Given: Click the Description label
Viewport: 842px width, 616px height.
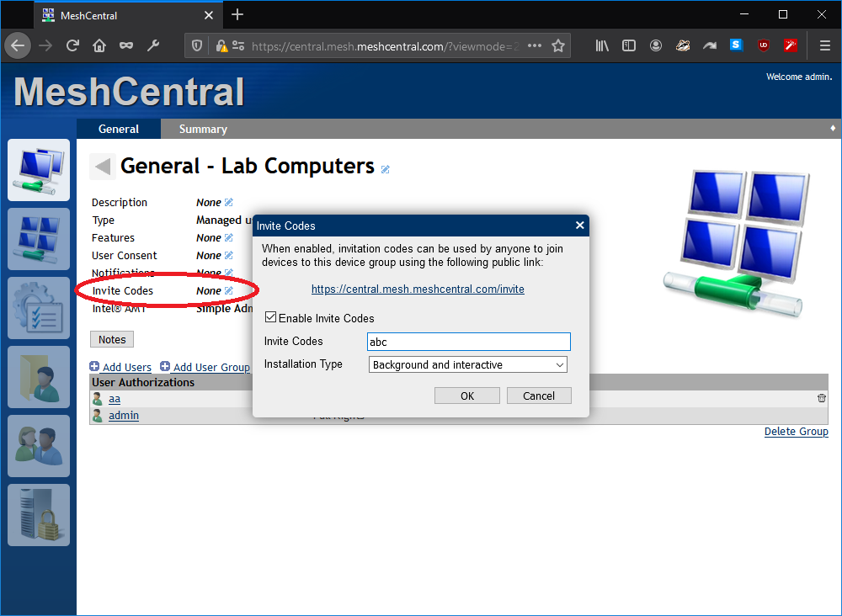Looking at the screenshot, I should point(120,202).
